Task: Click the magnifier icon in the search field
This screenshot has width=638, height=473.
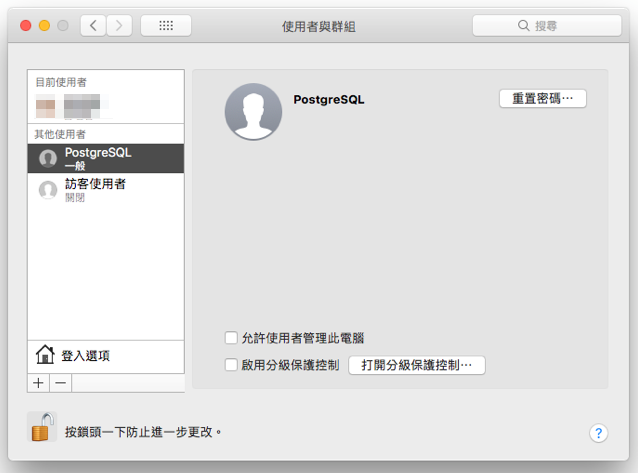Action: [x=523, y=26]
